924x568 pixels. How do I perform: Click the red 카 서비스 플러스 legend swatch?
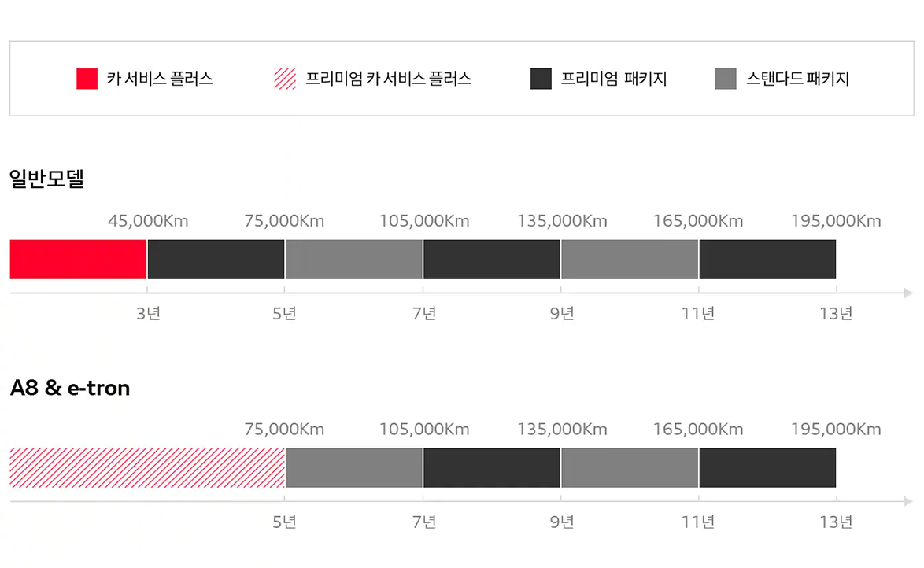pos(87,79)
